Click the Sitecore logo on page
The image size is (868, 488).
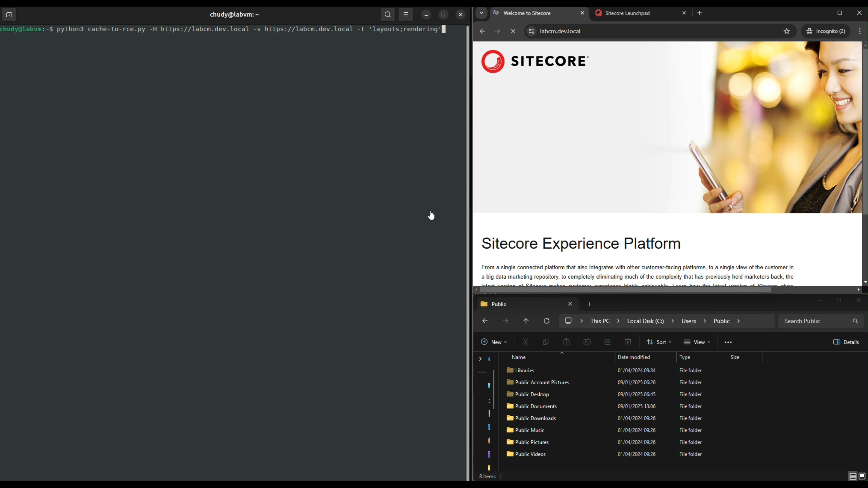pos(535,62)
